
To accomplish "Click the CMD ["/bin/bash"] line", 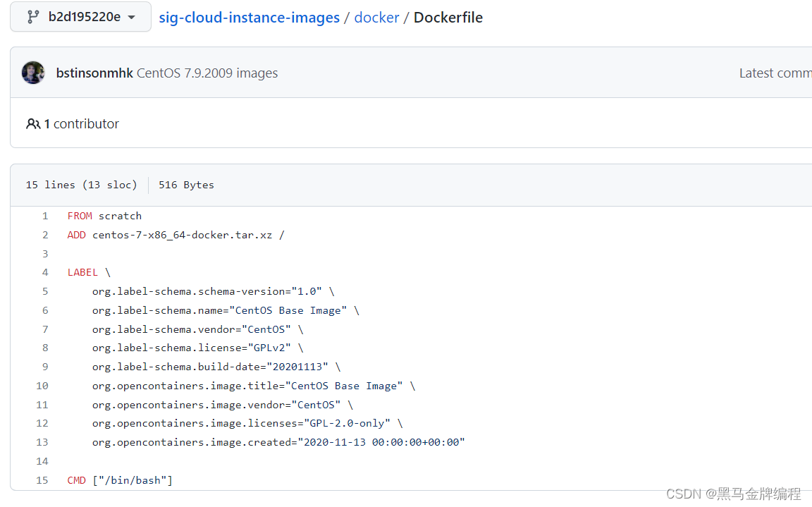I will point(120,480).
